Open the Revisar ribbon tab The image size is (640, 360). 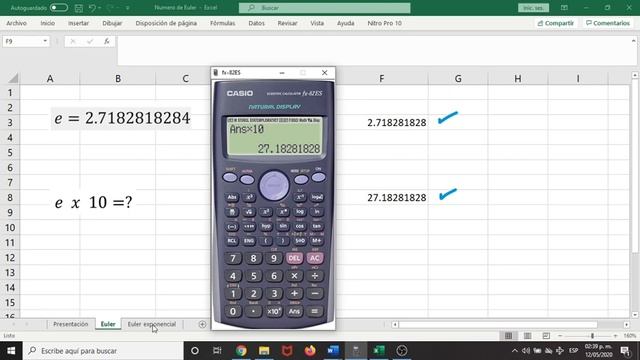[287, 23]
